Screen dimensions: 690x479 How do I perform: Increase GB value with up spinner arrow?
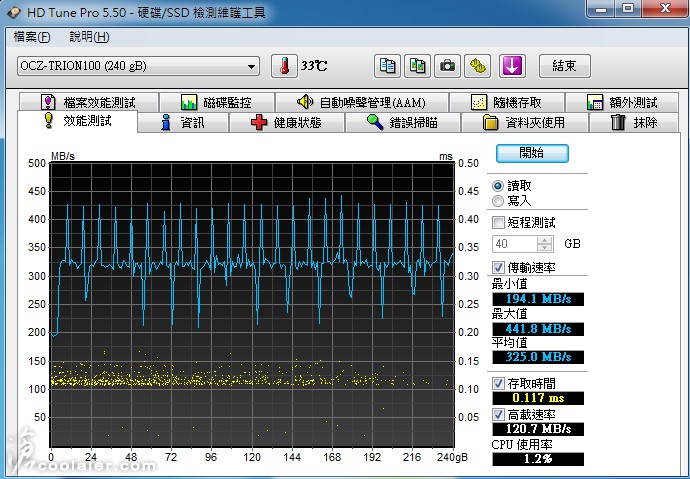[x=545, y=240]
